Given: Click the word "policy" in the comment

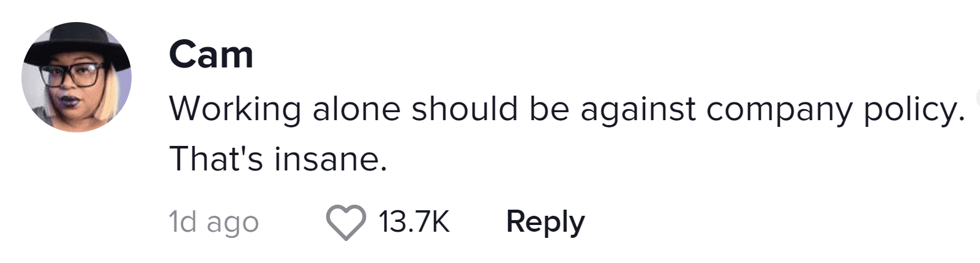Looking at the screenshot, I should tap(913, 110).
